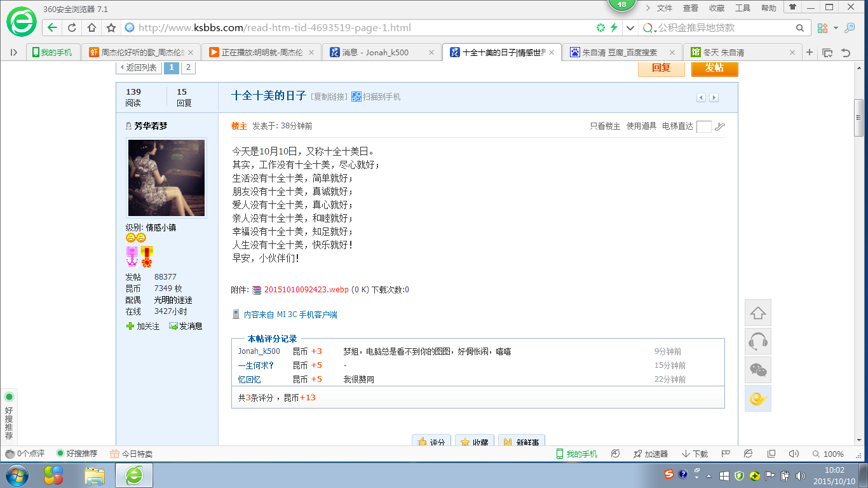Click the WeChat icon on the right side
This screenshot has width=868, height=488.
coord(757,370)
